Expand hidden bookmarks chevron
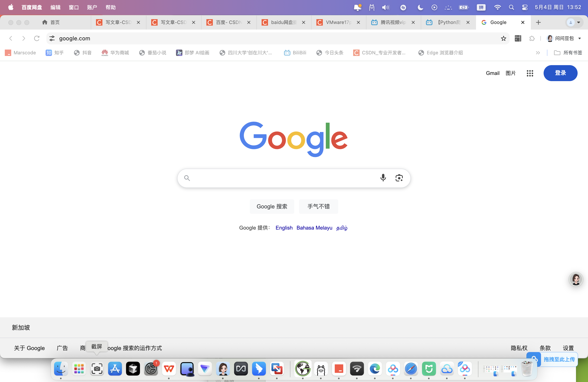The image size is (588, 382). pos(538,53)
